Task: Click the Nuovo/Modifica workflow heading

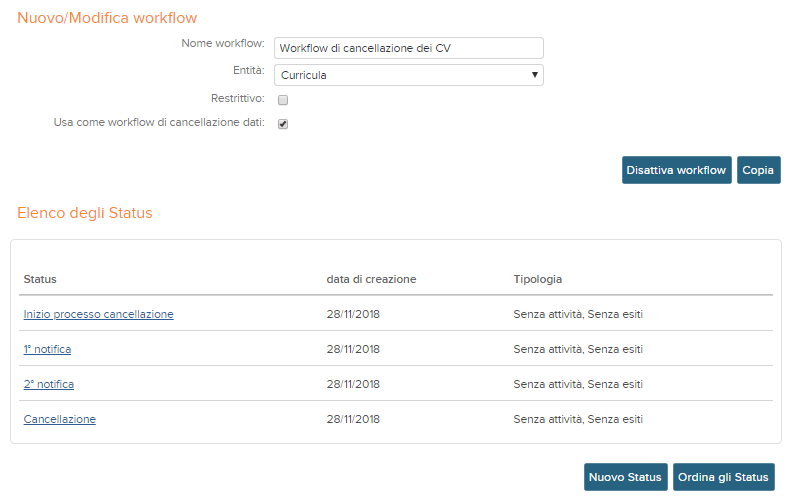Action: tap(107, 18)
